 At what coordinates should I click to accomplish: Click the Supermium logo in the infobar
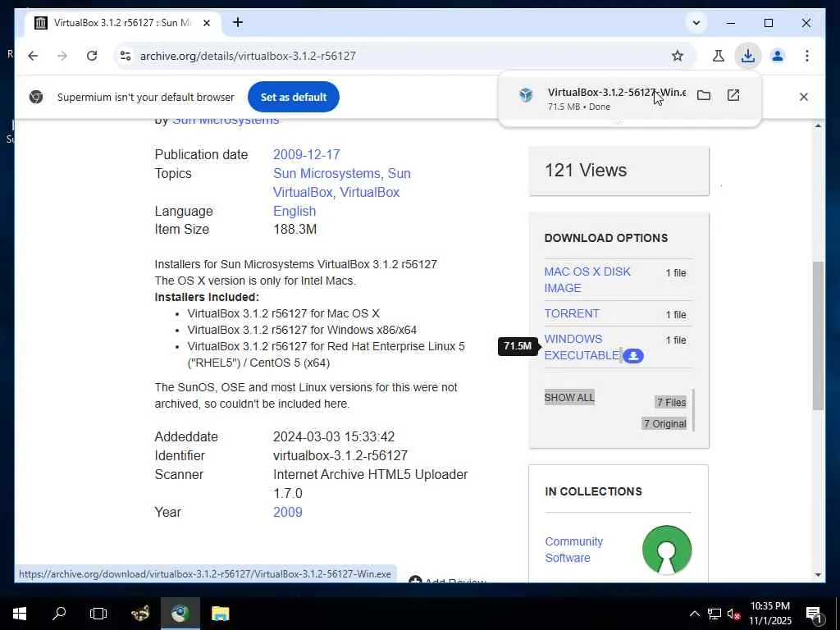coord(36,97)
